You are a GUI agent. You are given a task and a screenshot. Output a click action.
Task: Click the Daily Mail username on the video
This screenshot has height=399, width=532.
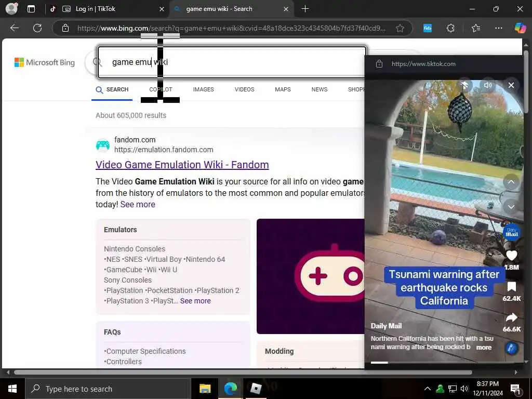coord(386,326)
